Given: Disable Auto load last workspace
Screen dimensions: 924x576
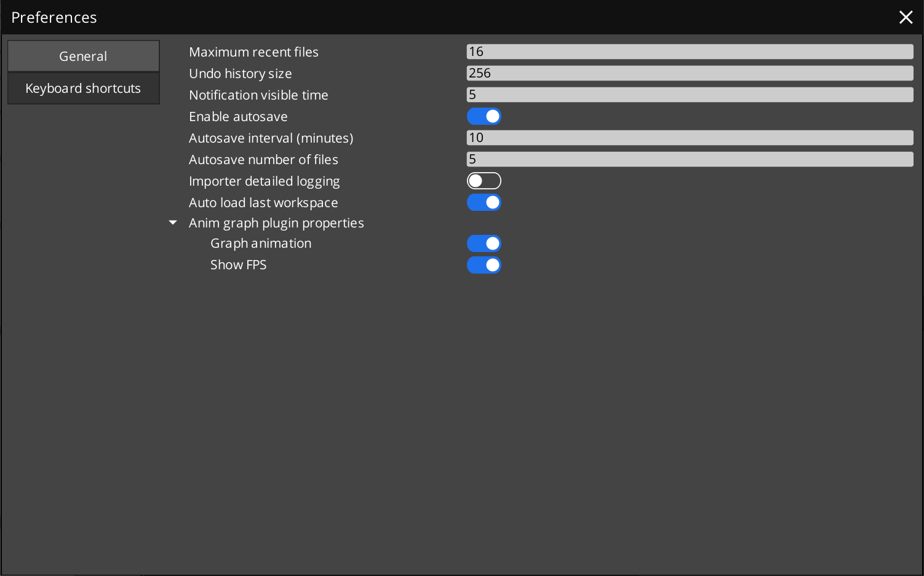Looking at the screenshot, I should pos(484,202).
